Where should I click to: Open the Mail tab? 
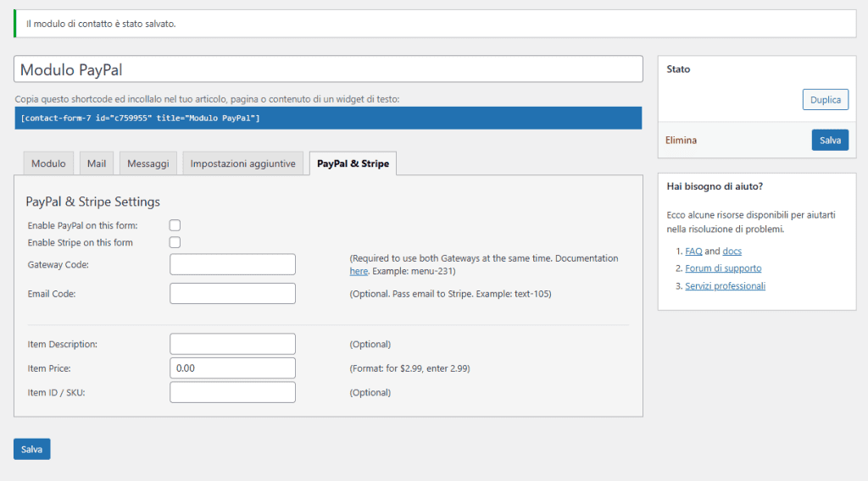(97, 163)
